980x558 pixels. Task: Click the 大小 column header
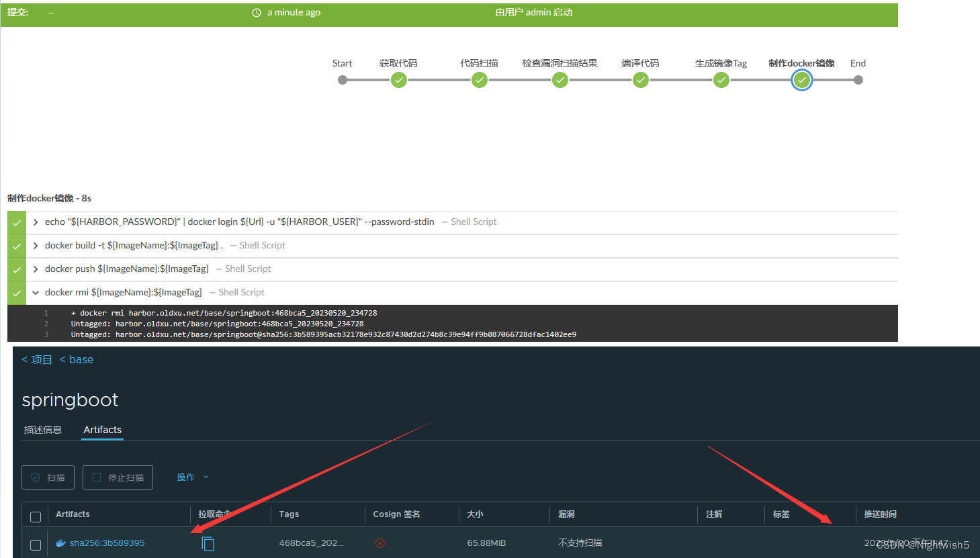pyautogui.click(x=475, y=514)
